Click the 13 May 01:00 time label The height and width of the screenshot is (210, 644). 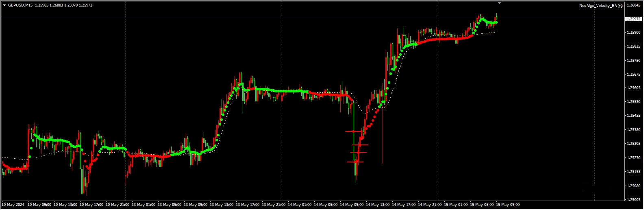point(144,205)
